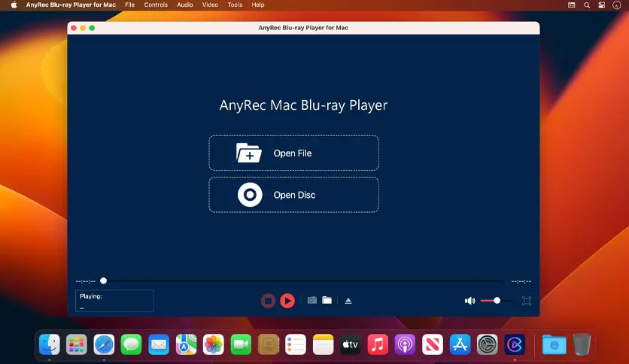Toggle full screen mode icon
The height and width of the screenshot is (364, 629).
(527, 301)
